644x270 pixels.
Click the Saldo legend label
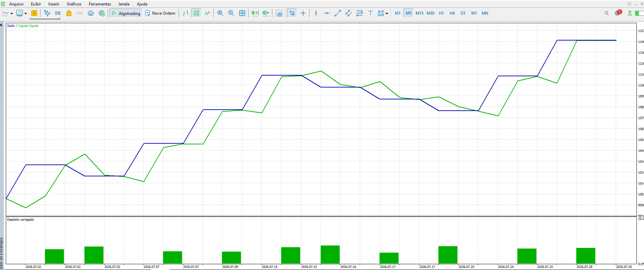(x=11, y=26)
